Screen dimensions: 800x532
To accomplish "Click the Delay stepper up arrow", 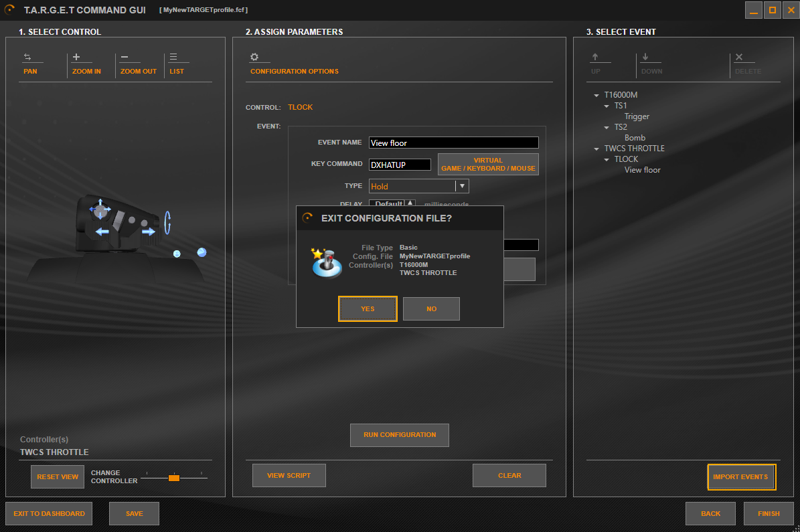I will [410, 203].
